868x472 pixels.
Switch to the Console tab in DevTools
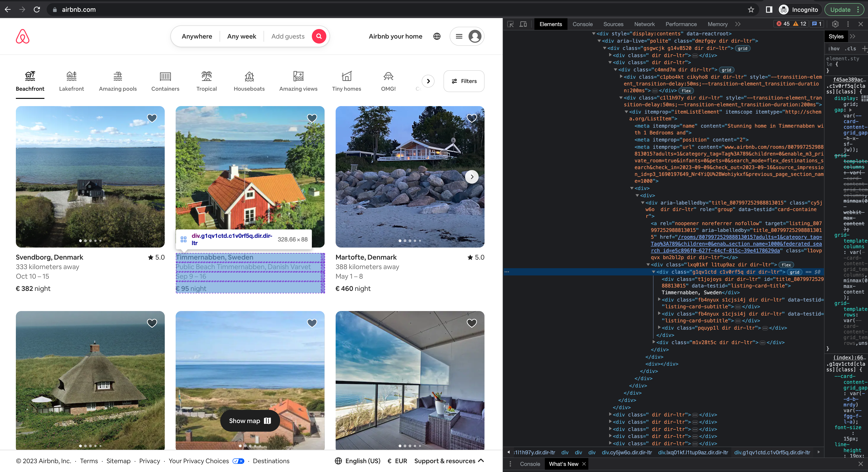[582, 24]
